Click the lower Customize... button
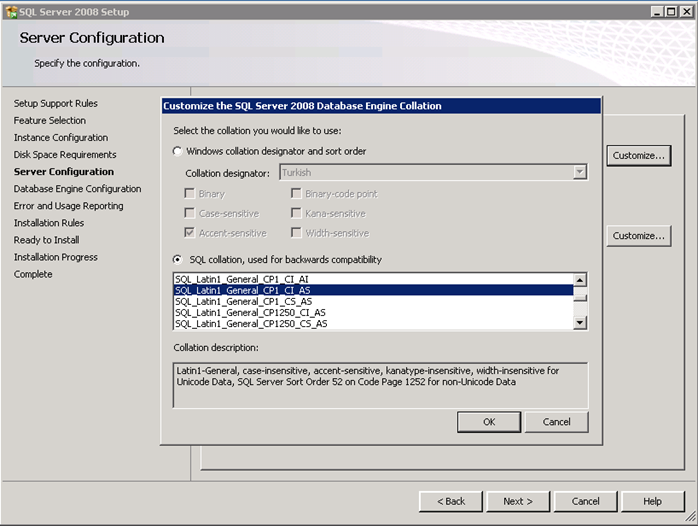 638,236
